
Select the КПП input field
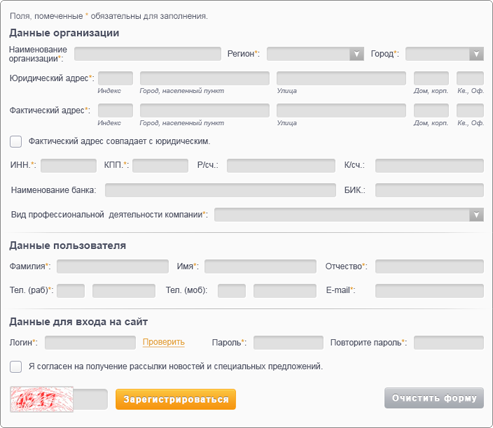tap(160, 166)
